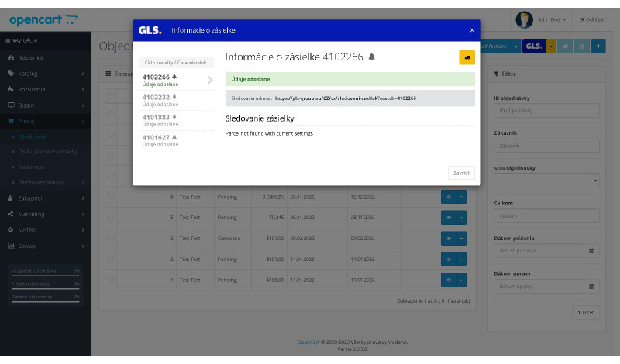This screenshot has height=364, width=620.
Task: Tick checkbox for order 5 row
Action: pyautogui.click(x=111, y=217)
